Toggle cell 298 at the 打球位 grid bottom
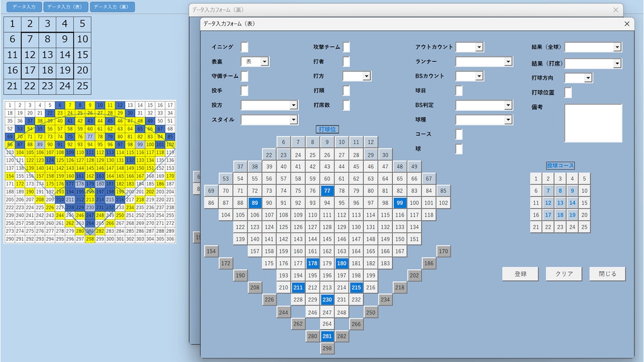The height and width of the screenshot is (362, 644). tap(328, 348)
